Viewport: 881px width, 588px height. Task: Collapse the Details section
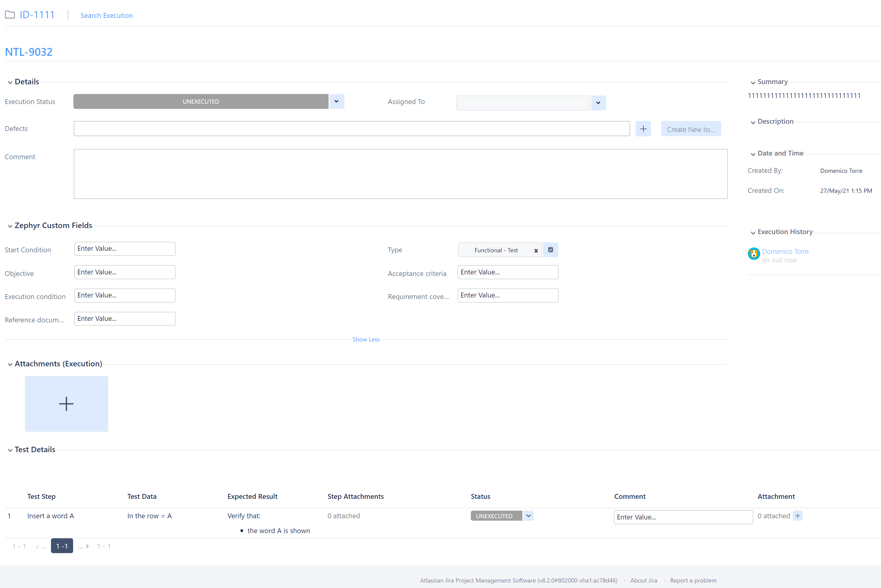pyautogui.click(x=10, y=82)
